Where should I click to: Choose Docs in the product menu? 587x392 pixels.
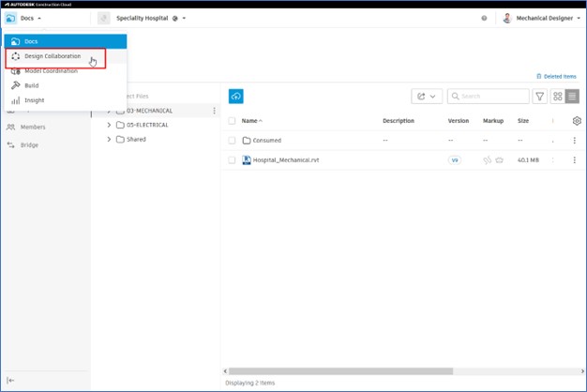pos(66,41)
